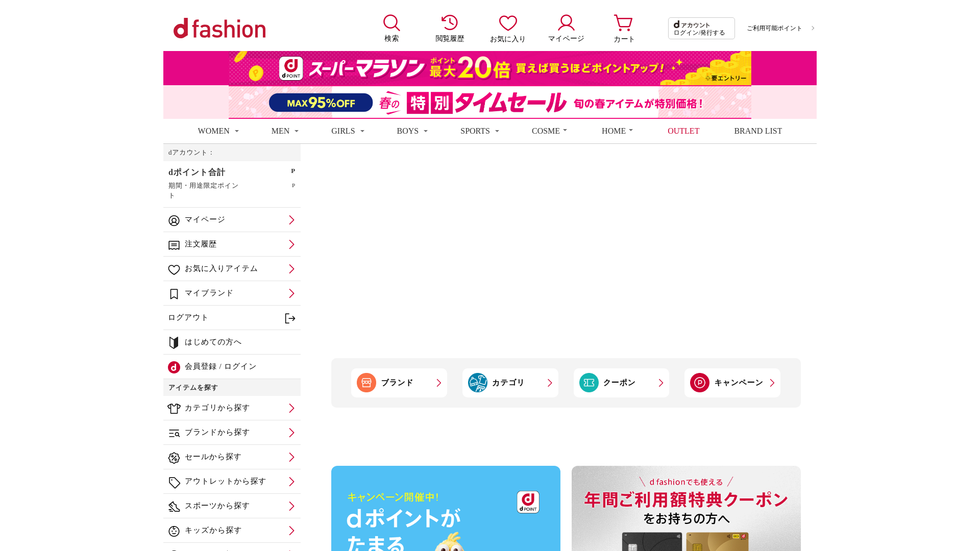The height and width of the screenshot is (551, 980).
Task: Expand the MEN menu
Action: point(285,131)
